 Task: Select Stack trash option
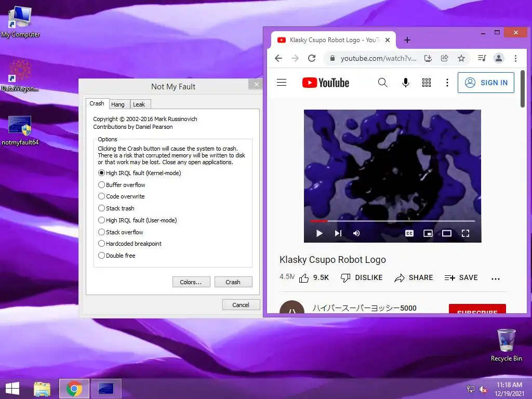tap(116, 208)
